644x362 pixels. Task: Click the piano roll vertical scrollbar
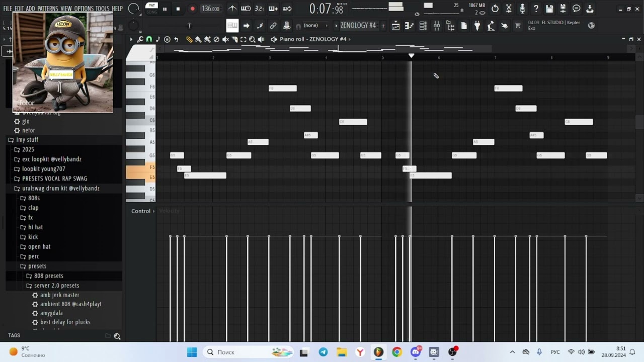point(639,122)
